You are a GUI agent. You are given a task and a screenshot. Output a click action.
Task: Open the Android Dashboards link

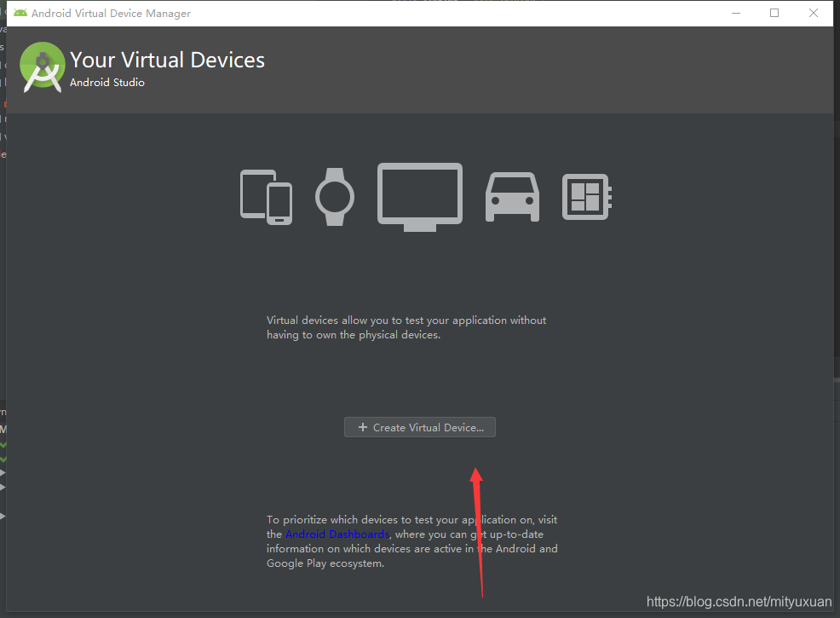point(337,534)
